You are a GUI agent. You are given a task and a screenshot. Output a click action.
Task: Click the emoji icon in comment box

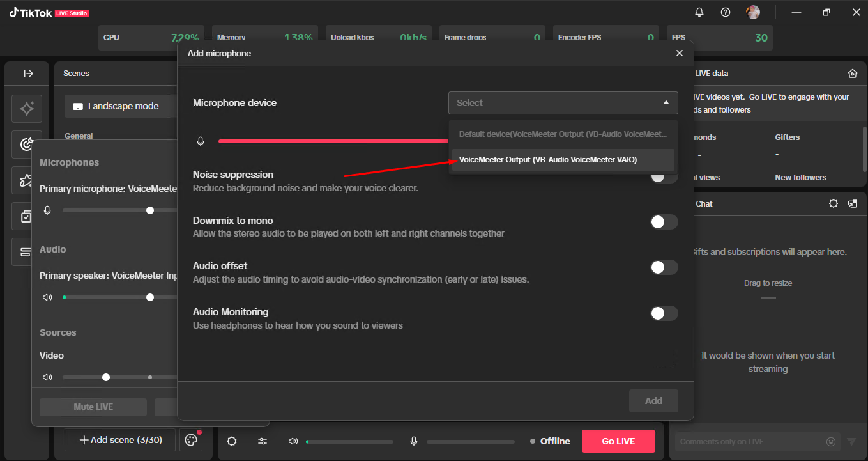point(831,441)
